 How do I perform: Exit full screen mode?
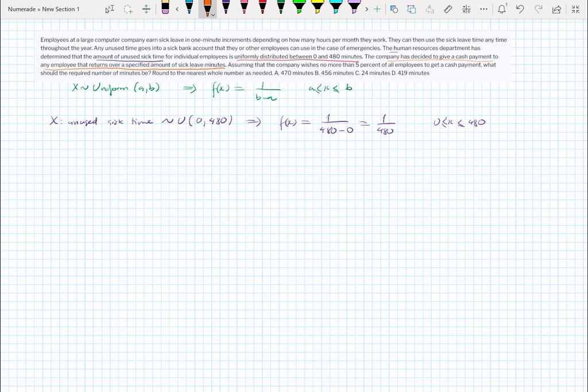575,9
